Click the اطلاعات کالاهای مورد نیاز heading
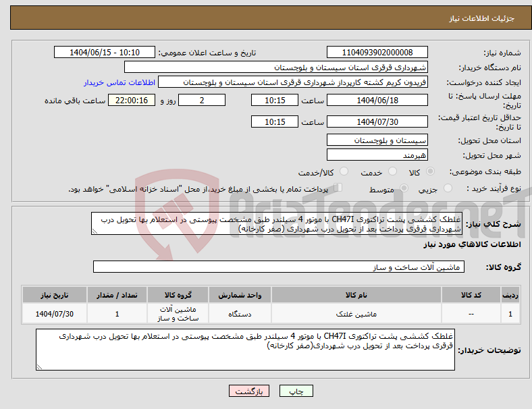 (x=472, y=244)
